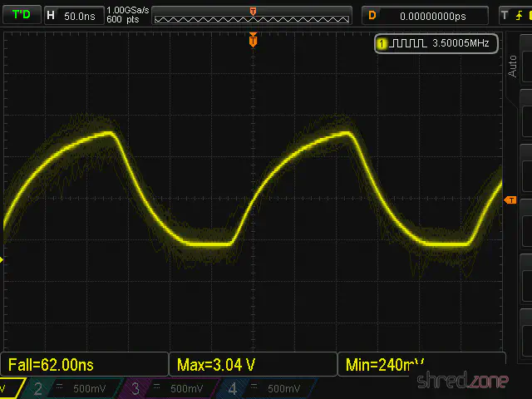Click the T'D trigger status indicator
532x399 pixels.
coord(19,15)
